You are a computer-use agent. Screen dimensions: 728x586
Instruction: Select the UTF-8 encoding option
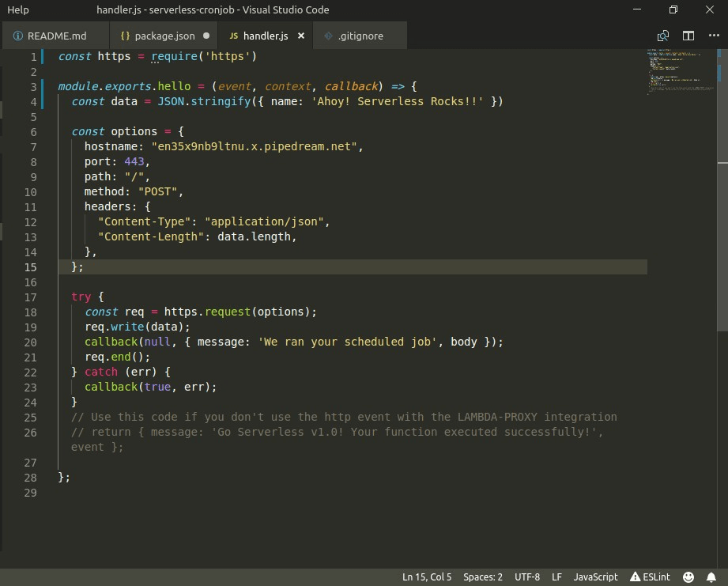pos(526,577)
